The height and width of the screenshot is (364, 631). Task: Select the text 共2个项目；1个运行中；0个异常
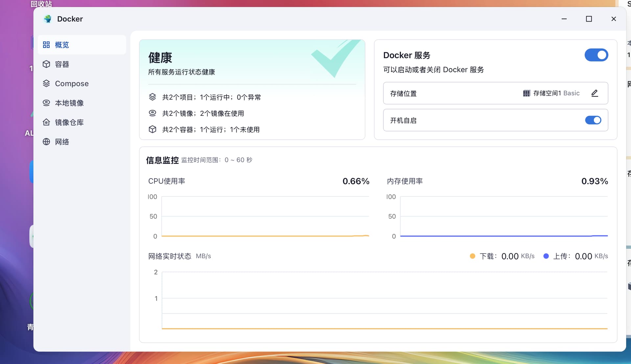(x=212, y=97)
